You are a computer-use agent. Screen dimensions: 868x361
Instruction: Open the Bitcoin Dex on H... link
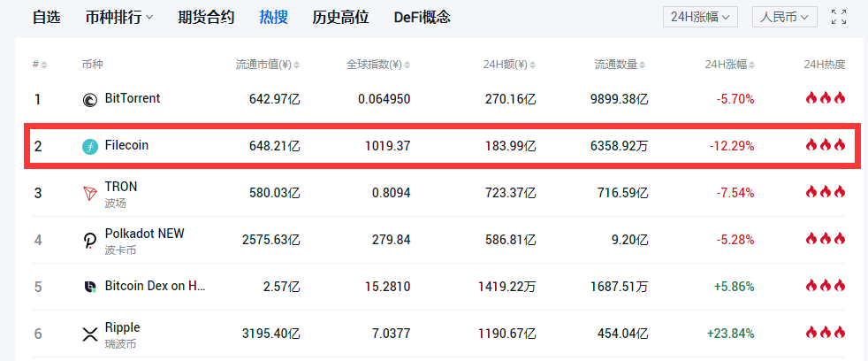[155, 287]
